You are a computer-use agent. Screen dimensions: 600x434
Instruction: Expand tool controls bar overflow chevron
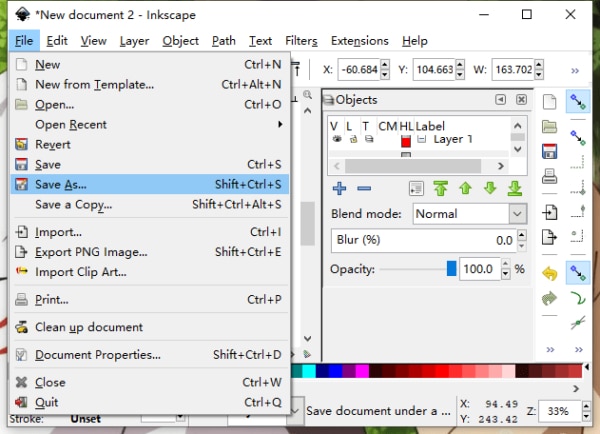(575, 71)
